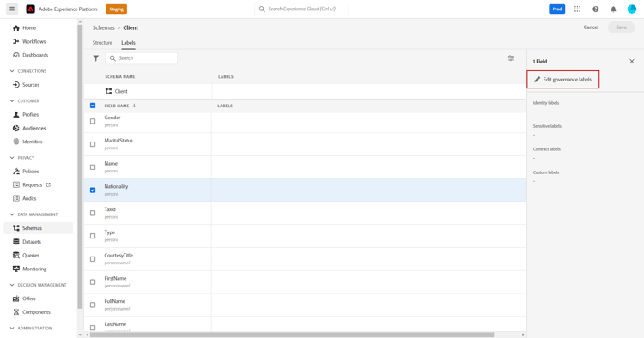Open the filter funnel icon
The image size is (644, 338).
click(x=95, y=58)
